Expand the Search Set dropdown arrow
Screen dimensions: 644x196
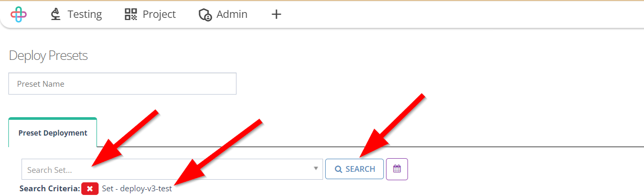point(316,169)
